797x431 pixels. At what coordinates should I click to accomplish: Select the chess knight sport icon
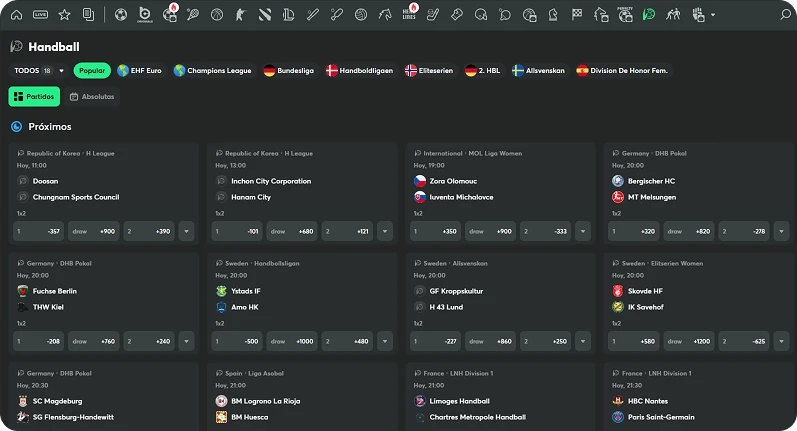(552, 15)
